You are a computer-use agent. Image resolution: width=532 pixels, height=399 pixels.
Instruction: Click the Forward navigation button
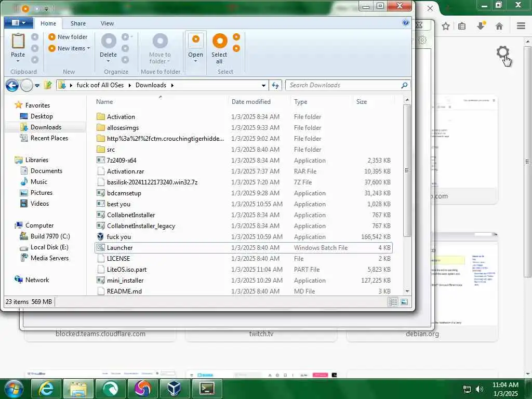(x=27, y=85)
